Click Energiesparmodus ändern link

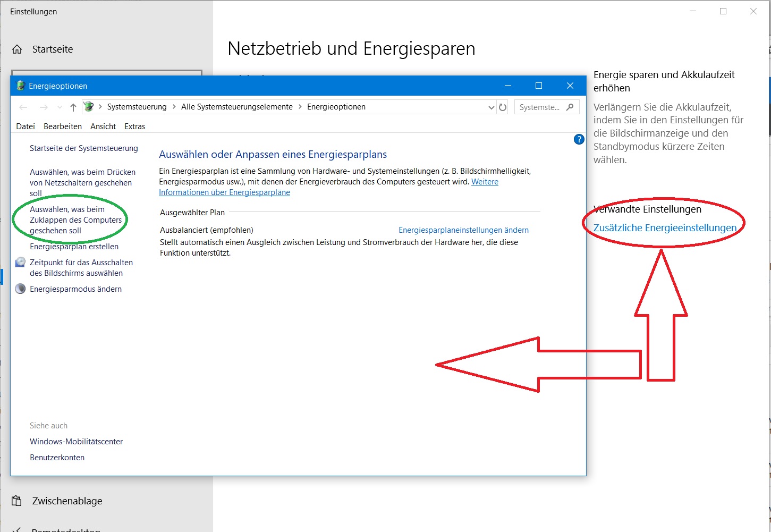click(x=75, y=289)
